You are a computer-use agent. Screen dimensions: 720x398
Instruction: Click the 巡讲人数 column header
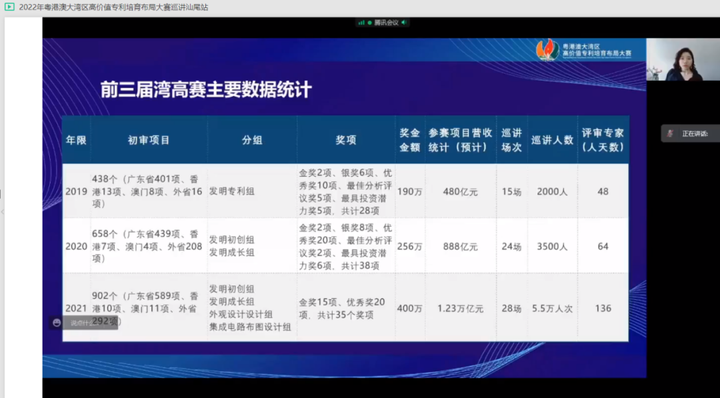552,140
